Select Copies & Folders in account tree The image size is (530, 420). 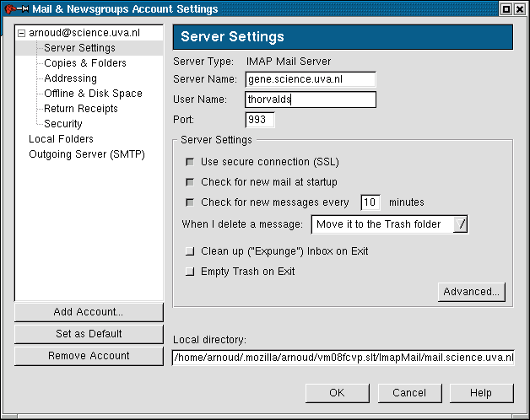coord(84,63)
